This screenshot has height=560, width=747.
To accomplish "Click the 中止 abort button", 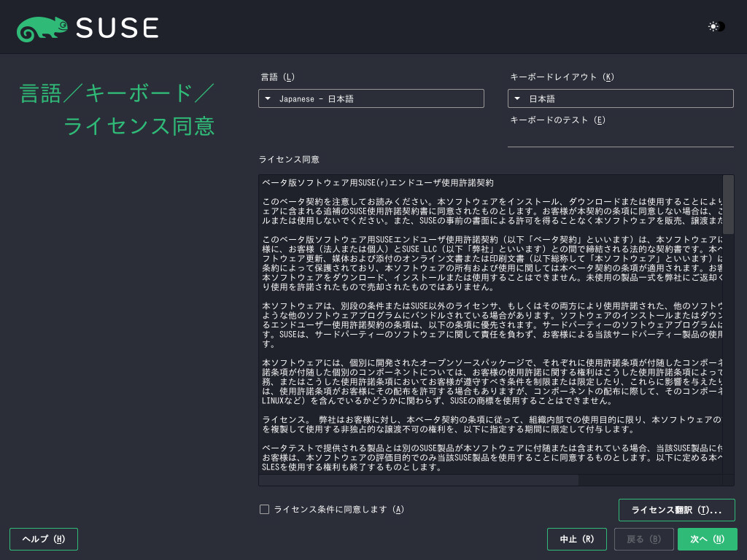I will click(577, 539).
